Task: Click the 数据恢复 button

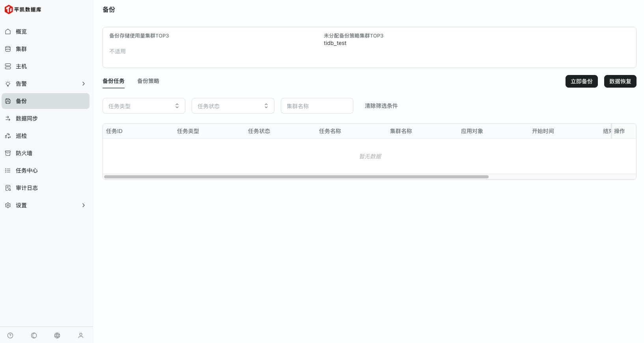Action: pos(620,81)
